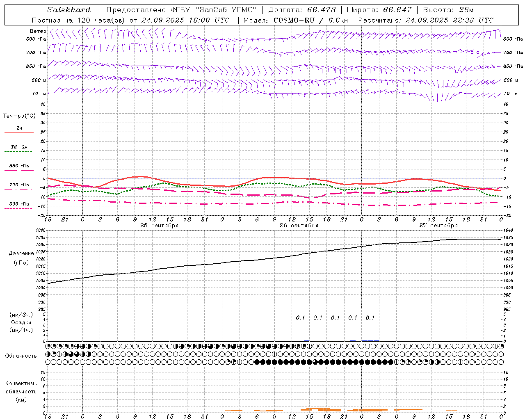
Task: Select forecast start time 24.09.2025 18:00 UTC
Action: (185, 20)
